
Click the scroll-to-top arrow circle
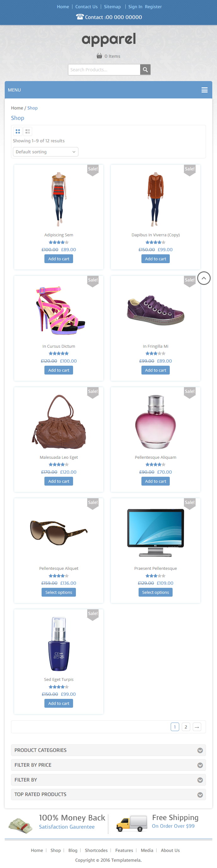(204, 278)
